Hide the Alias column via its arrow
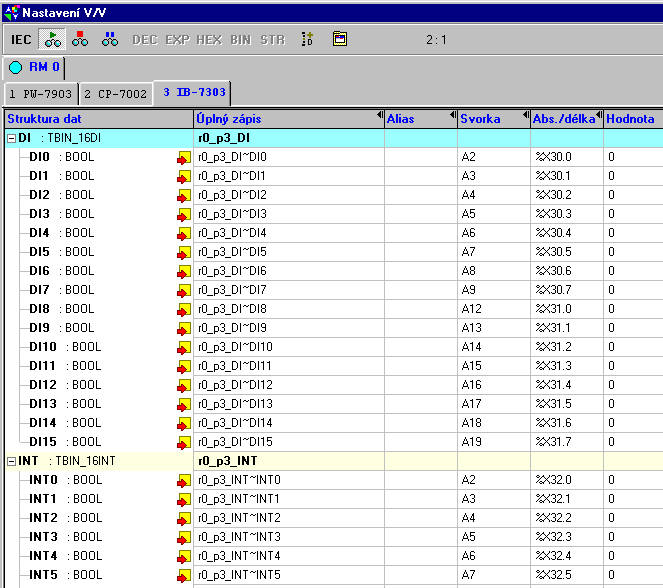663x588 pixels. click(x=453, y=115)
